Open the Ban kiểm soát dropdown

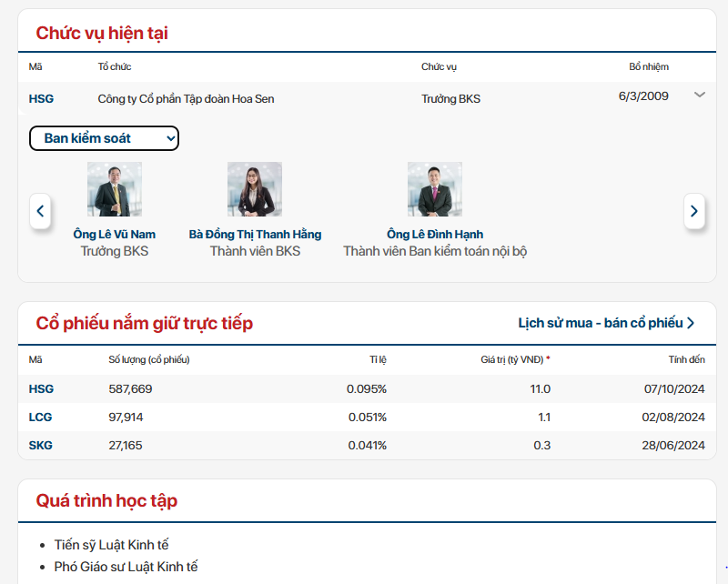click(105, 138)
